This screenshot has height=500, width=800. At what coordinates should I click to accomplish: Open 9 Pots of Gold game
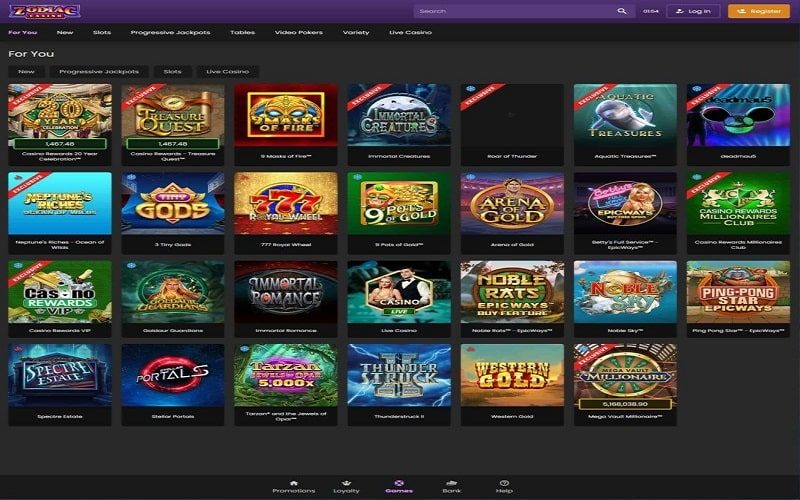pos(399,213)
